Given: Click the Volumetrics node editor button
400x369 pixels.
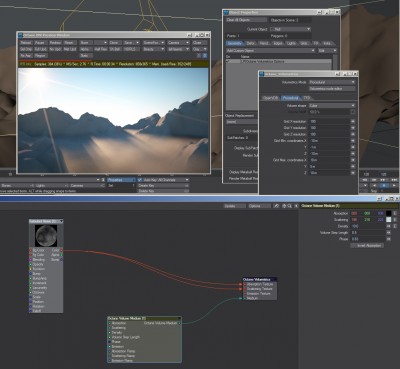Looking at the screenshot, I should pos(332,89).
